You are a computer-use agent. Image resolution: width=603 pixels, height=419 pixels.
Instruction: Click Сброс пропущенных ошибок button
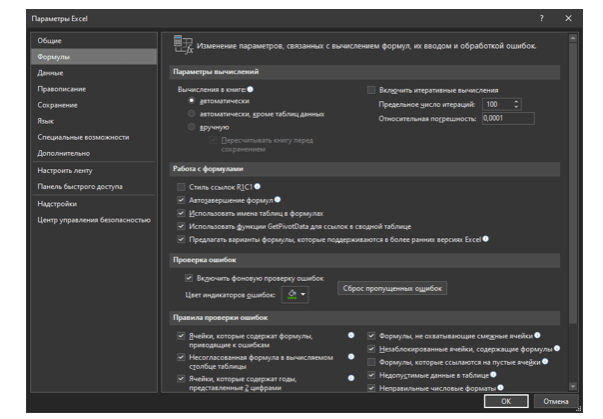tap(392, 288)
